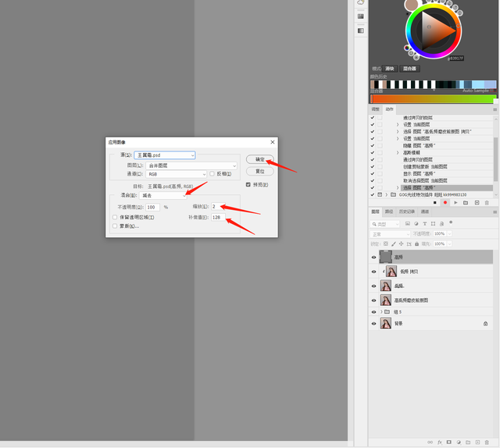Open the layer kind 类型 filter dropdown
This screenshot has width=500, height=448.
(x=385, y=224)
